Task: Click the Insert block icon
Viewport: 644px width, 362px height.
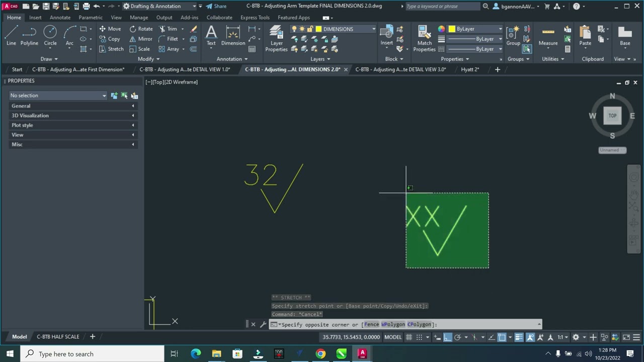Action: [x=386, y=36]
